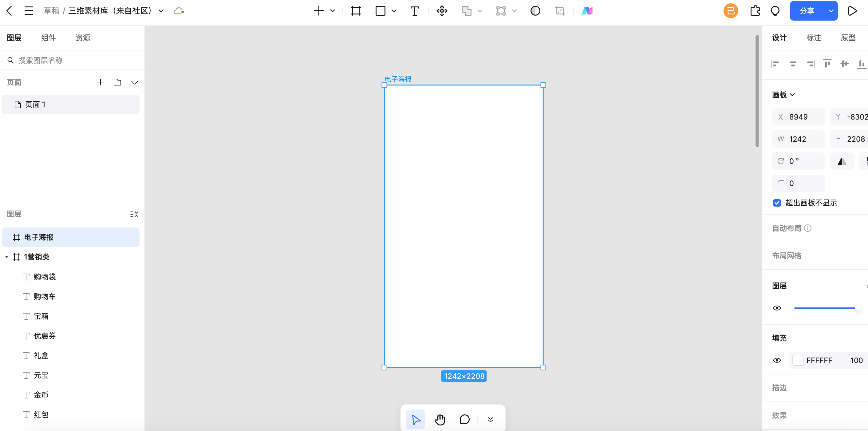Select the rectangle shape tool

tap(381, 11)
